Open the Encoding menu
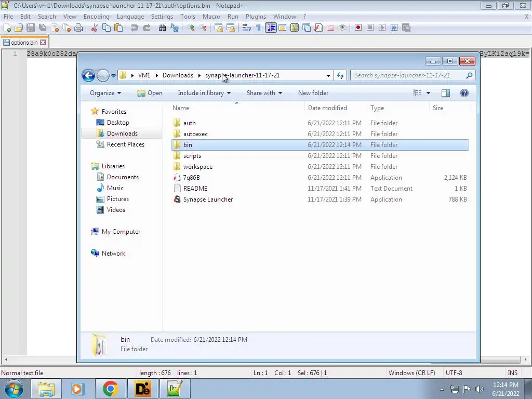The height and width of the screenshot is (399, 532). tap(96, 17)
